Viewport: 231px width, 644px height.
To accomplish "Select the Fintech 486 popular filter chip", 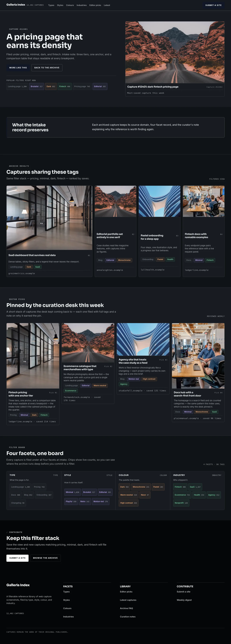I will point(65,86).
